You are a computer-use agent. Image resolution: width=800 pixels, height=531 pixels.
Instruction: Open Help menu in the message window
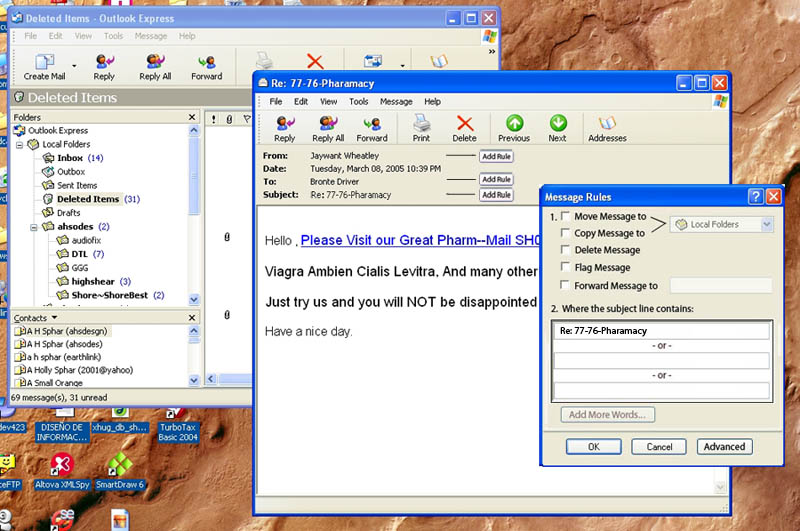[x=432, y=102]
